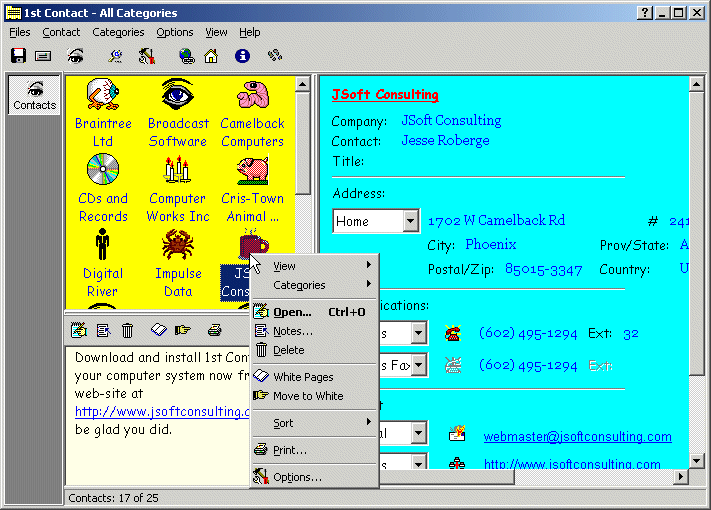Click details pane scrollbar down arrow

(696, 461)
